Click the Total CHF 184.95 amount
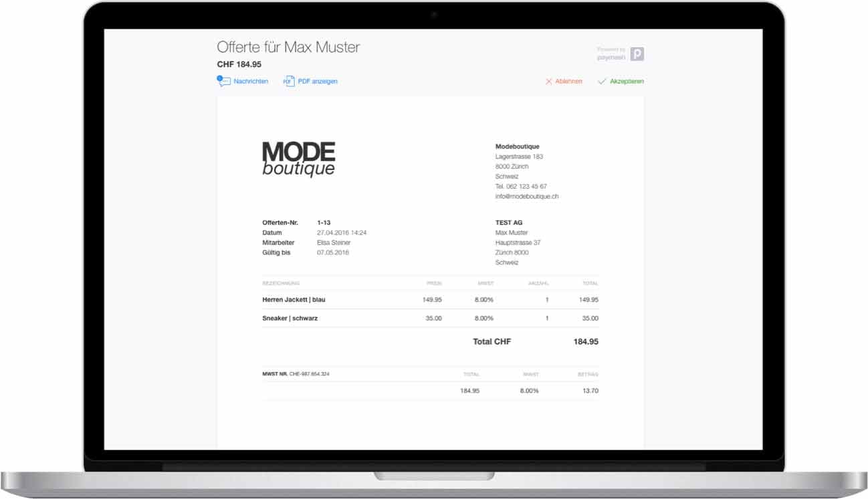Screen dimensions: 868x499 tap(585, 342)
